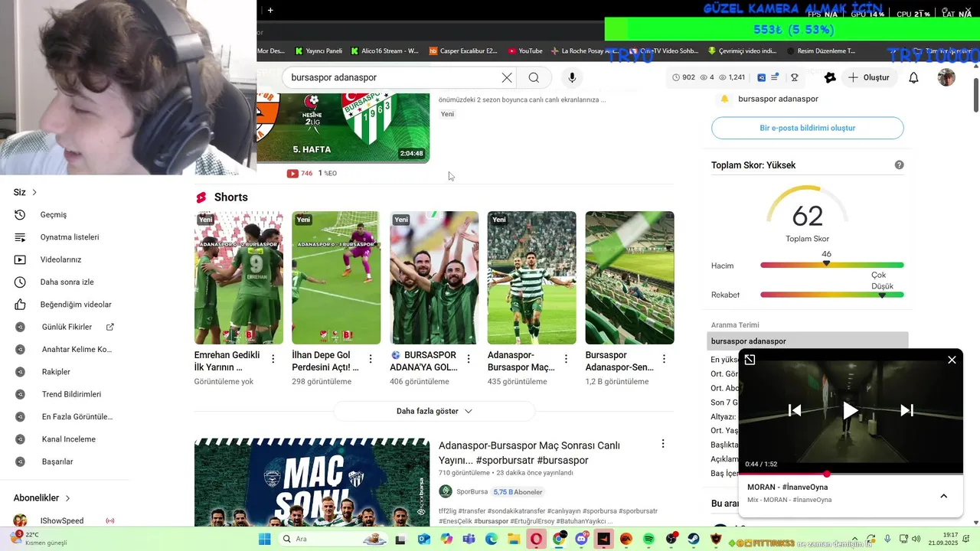Open the notifications bell
This screenshot has height=551, width=980.
(913, 77)
